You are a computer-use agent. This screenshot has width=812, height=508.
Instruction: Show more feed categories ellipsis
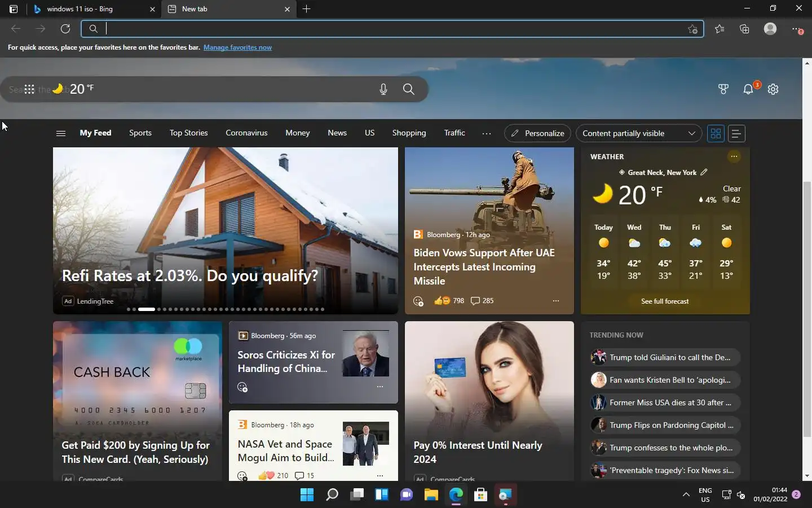(x=487, y=134)
